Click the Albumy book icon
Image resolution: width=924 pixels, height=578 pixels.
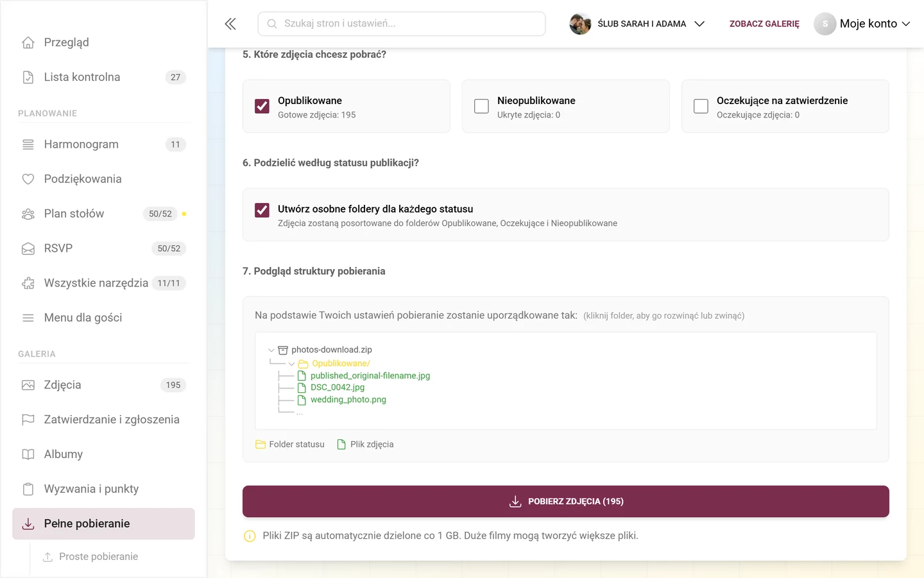click(x=28, y=455)
